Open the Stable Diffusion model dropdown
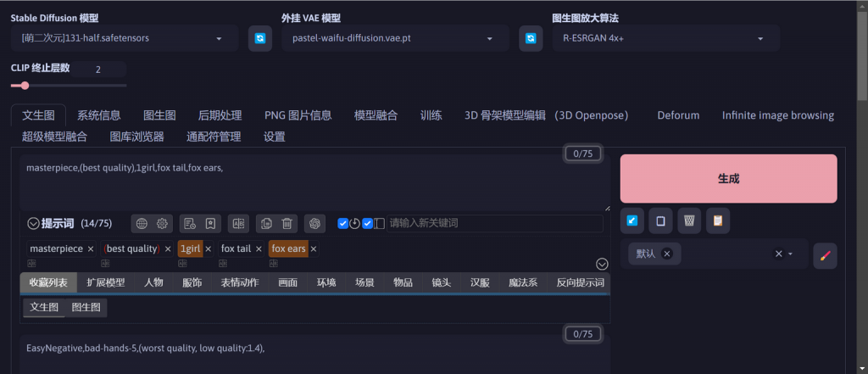 (x=127, y=38)
